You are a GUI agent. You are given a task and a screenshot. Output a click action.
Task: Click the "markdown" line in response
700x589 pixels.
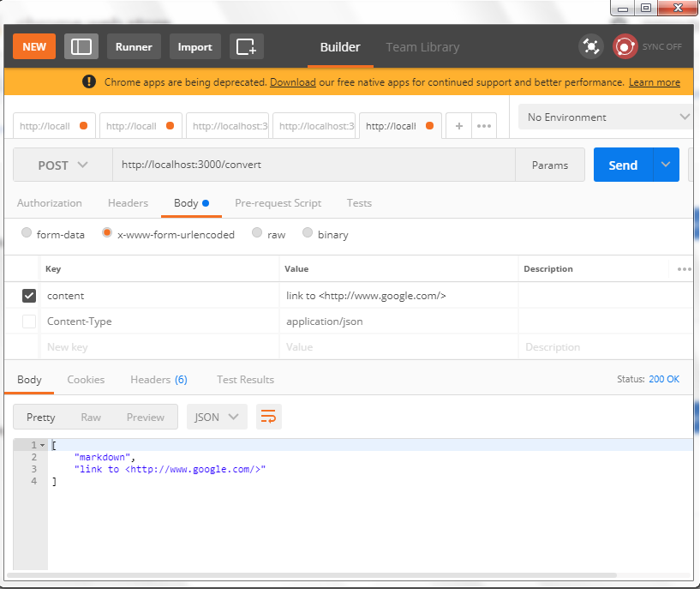click(104, 457)
